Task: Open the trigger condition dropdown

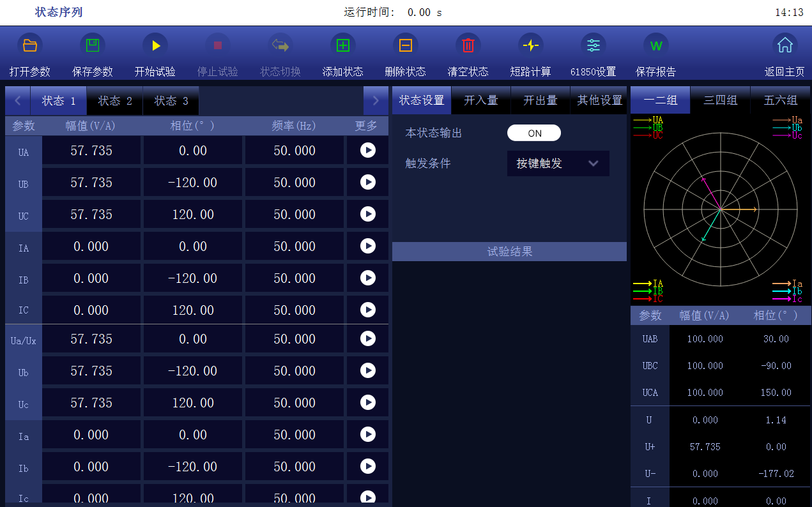Action: [558, 163]
